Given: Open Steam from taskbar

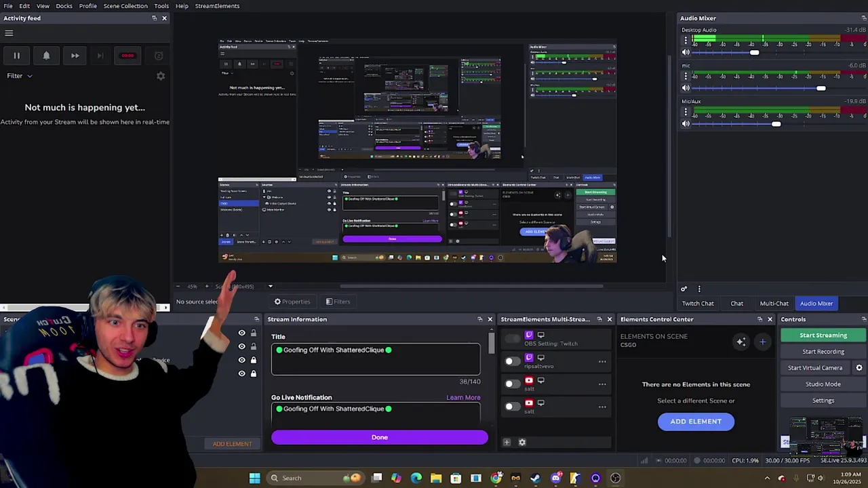Looking at the screenshot, I should click(536, 478).
